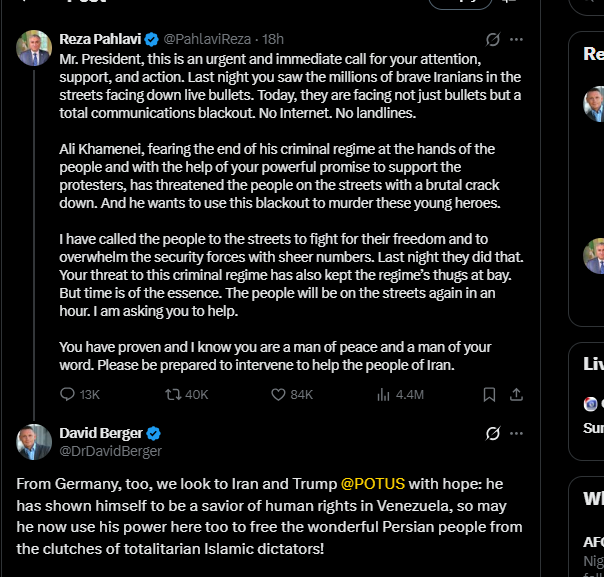The image size is (604, 577).
Task: Click the Grok icon on David Berger's reply
Action: pyautogui.click(x=492, y=433)
